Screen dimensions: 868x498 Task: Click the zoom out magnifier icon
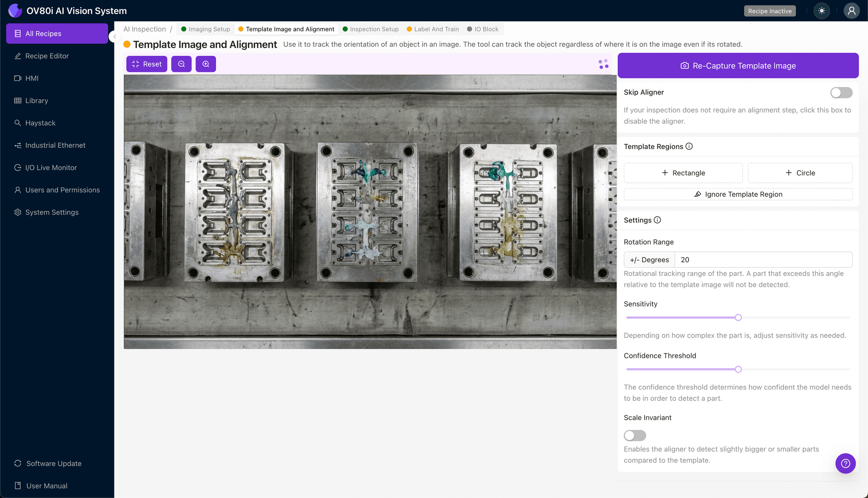[181, 64]
